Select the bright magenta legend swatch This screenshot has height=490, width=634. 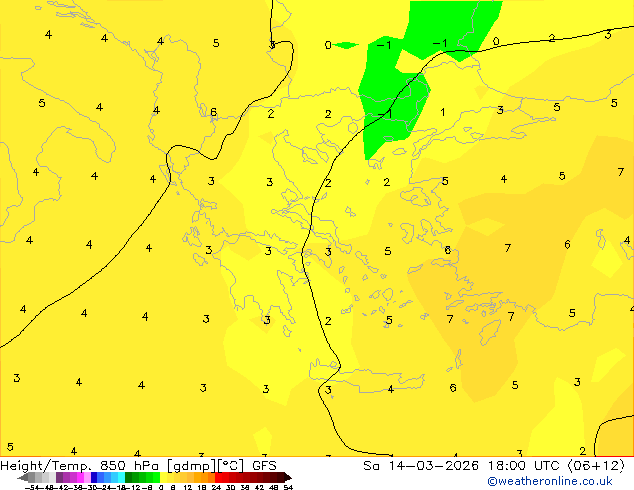[x=80, y=477]
